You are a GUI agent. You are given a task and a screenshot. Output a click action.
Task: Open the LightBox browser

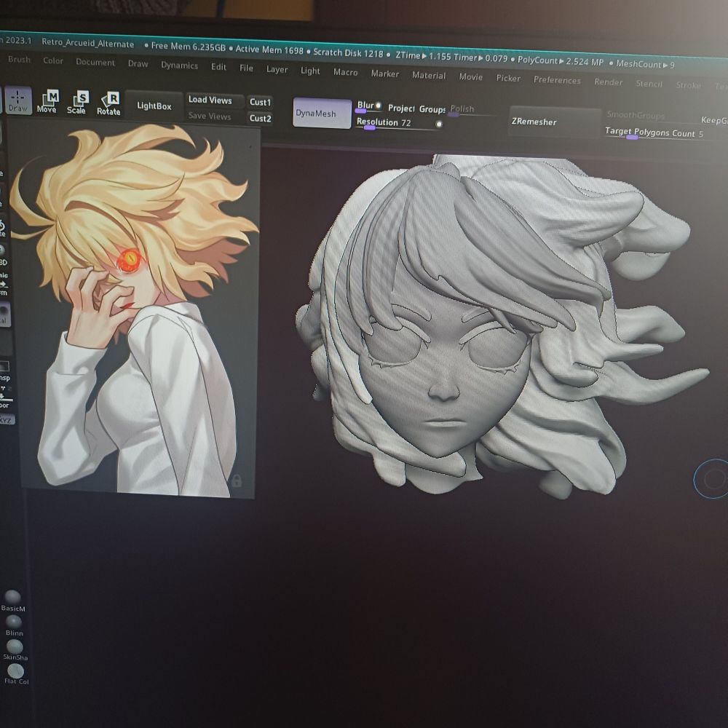pyautogui.click(x=154, y=106)
